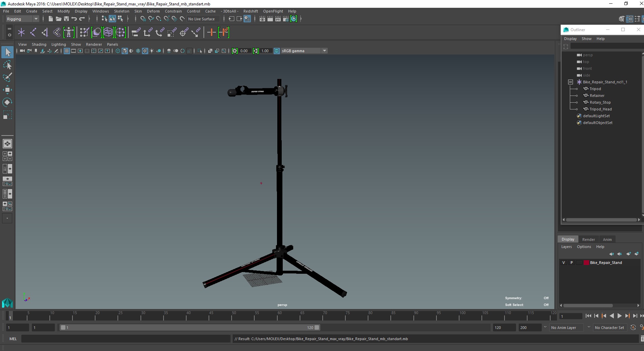Select the Create Joints shelf tool
644x351 pixels.
point(33,33)
